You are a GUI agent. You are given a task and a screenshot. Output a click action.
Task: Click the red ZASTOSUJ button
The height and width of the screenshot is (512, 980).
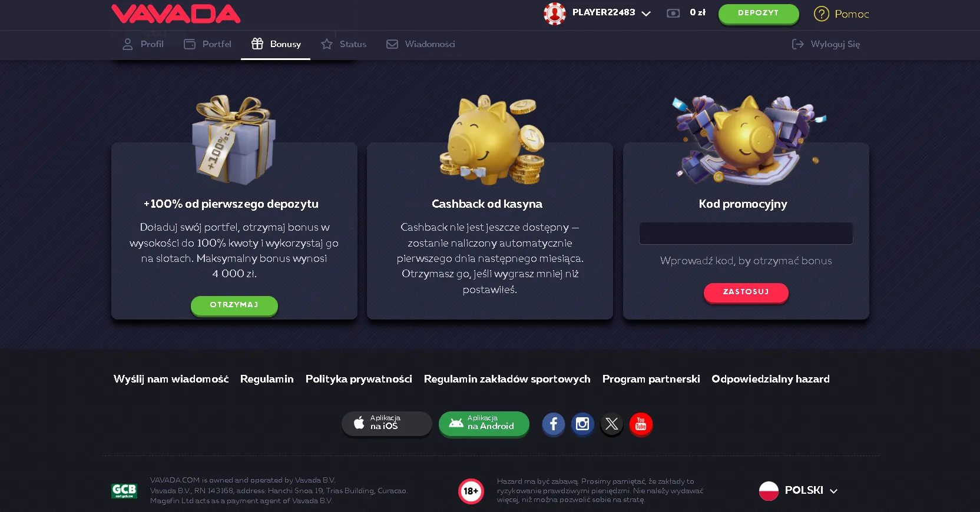point(746,292)
